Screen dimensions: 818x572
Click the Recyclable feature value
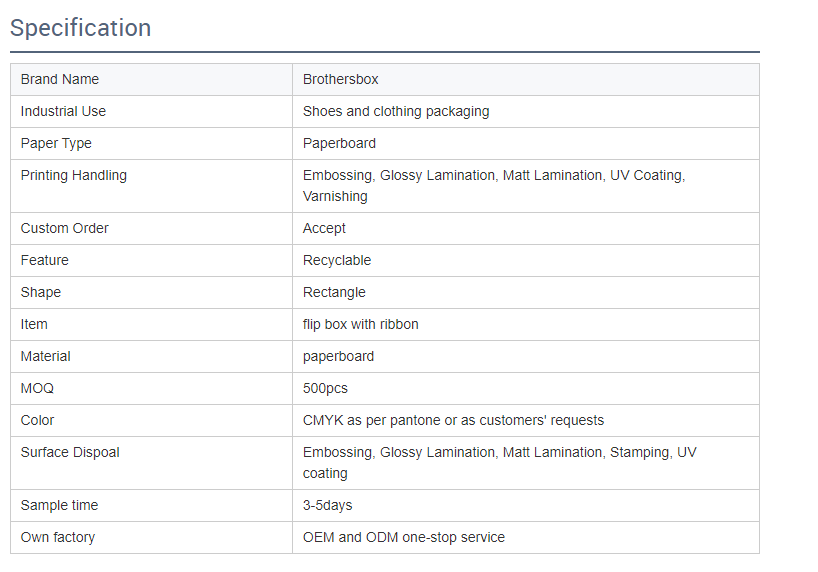click(x=337, y=260)
